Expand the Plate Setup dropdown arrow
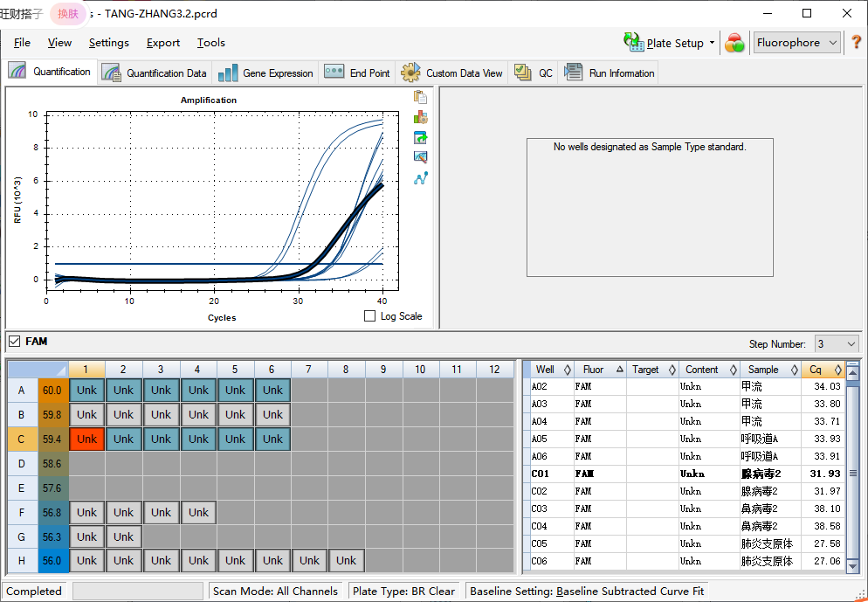This screenshot has width=868, height=602. pos(712,43)
